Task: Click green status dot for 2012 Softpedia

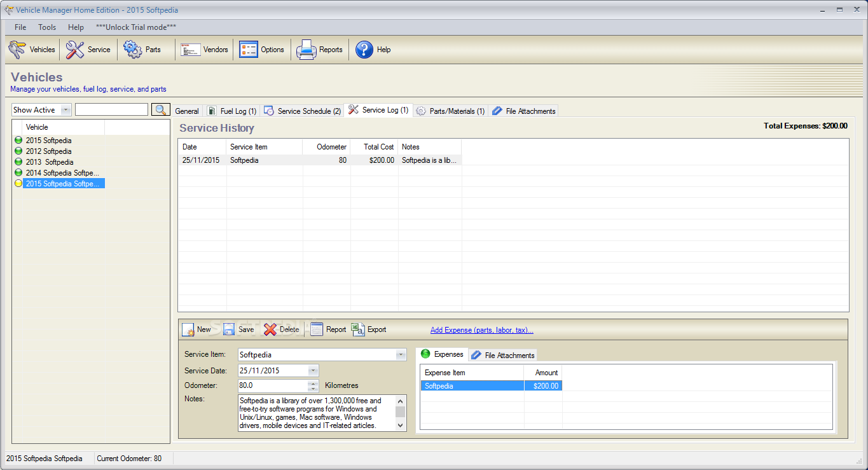Action: coord(18,151)
